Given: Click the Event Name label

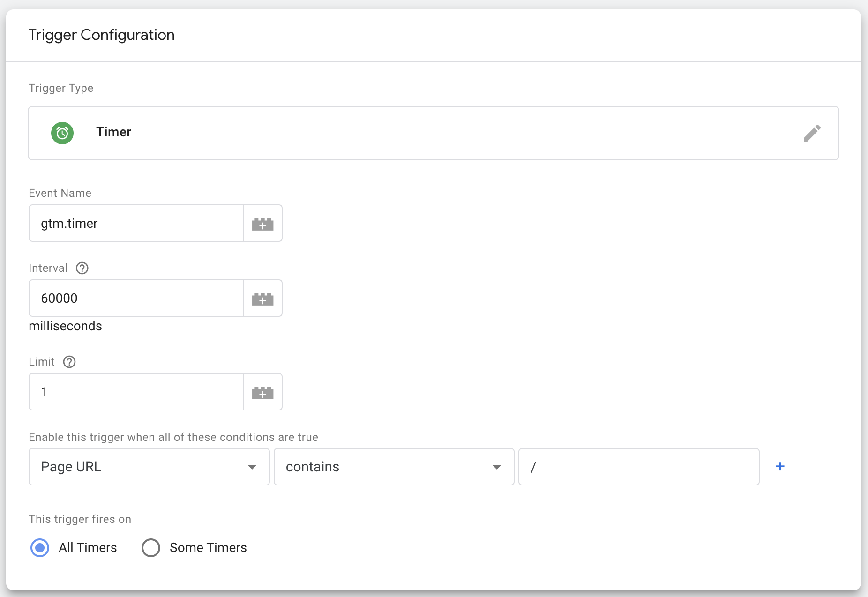Looking at the screenshot, I should coord(60,193).
